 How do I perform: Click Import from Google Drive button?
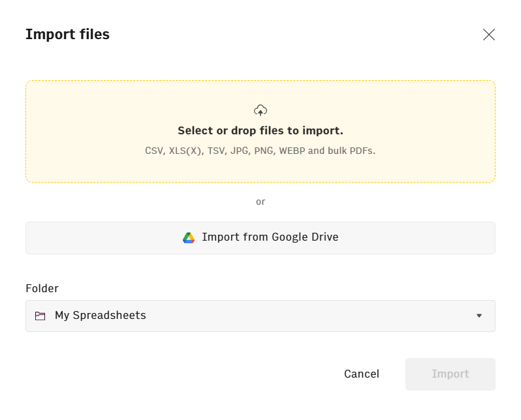pos(260,238)
